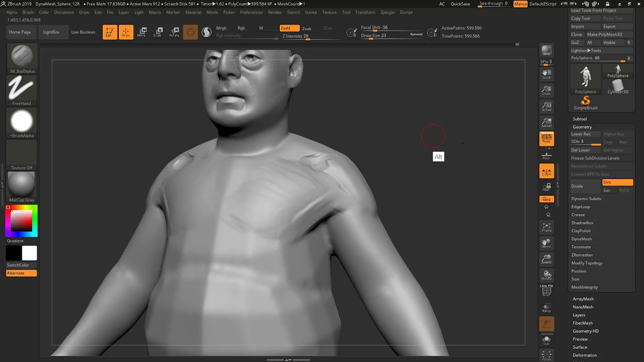Expand the ZRemesher subsection
This screenshot has width=644, height=362.
(582, 255)
